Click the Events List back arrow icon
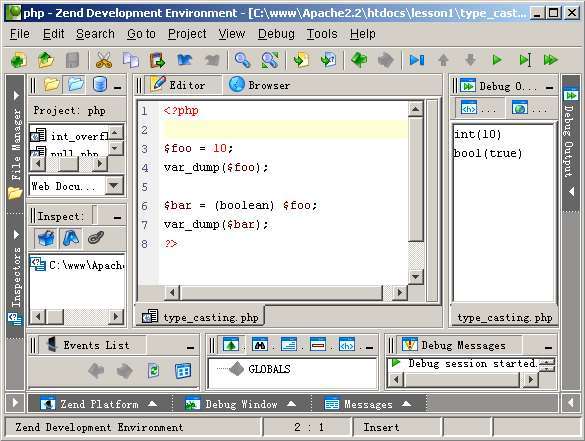The image size is (585, 441). (x=96, y=370)
